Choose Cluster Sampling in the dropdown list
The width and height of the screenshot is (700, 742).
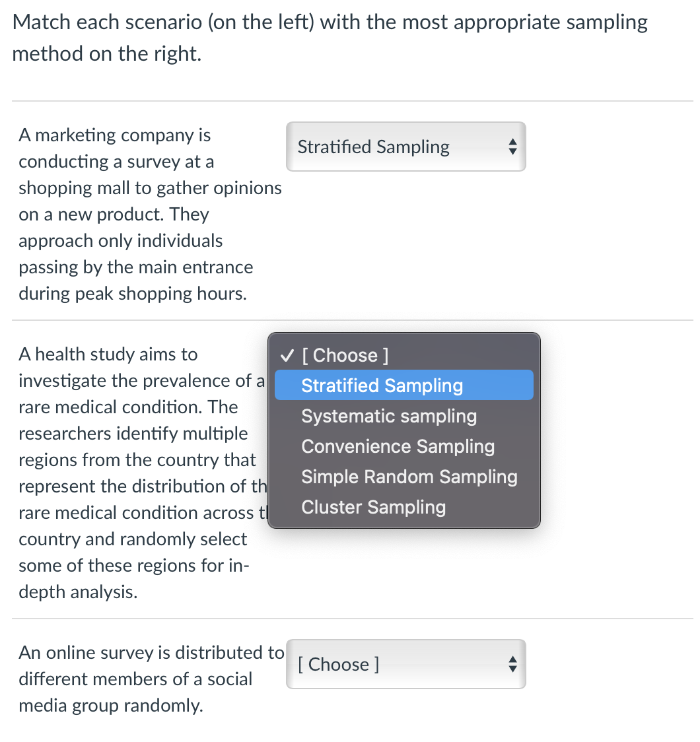(373, 507)
